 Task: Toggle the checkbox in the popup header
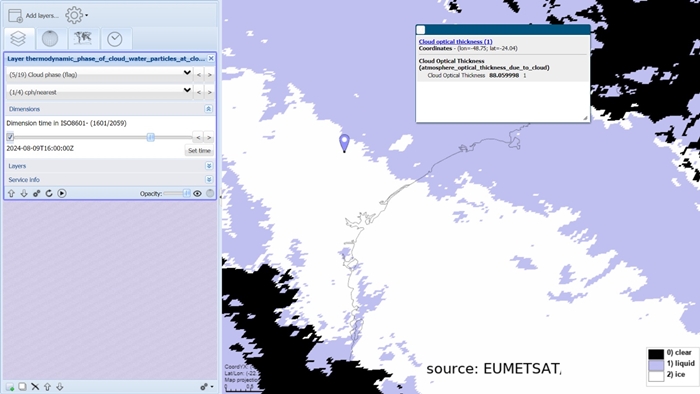tap(421, 30)
